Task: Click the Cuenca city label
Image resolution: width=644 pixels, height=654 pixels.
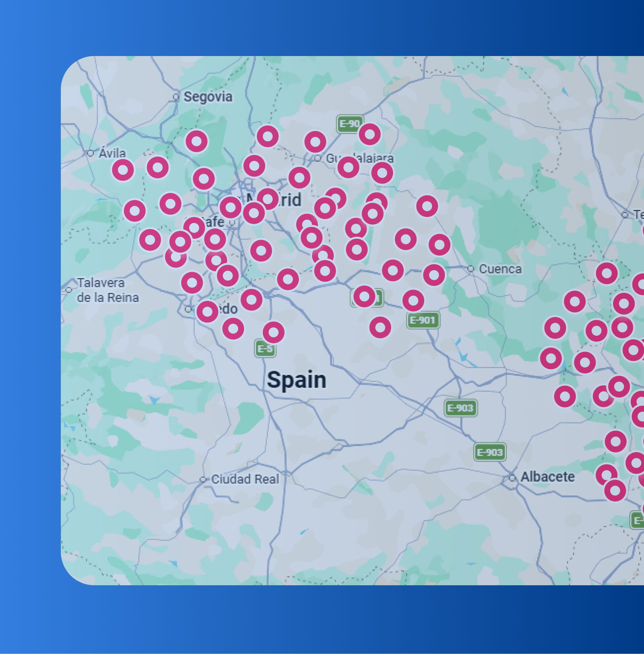Action: point(500,269)
